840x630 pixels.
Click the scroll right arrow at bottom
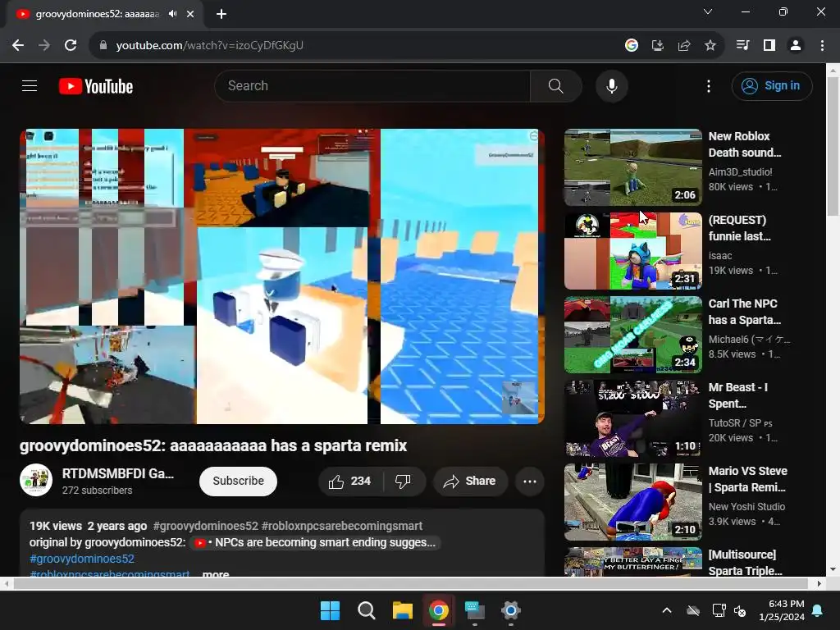click(x=819, y=583)
